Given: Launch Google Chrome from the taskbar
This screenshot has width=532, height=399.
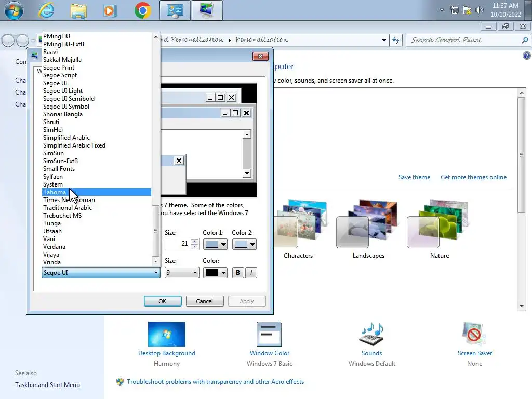Looking at the screenshot, I should pos(142,10).
